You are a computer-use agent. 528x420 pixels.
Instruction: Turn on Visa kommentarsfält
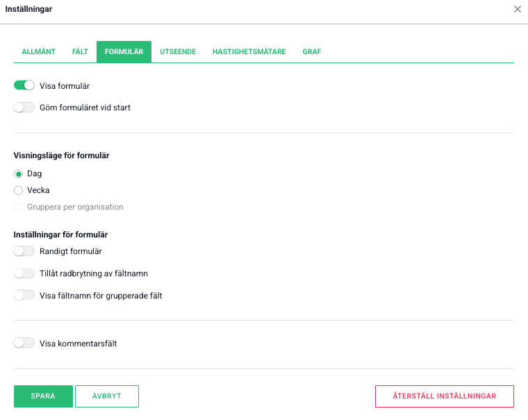coord(24,343)
